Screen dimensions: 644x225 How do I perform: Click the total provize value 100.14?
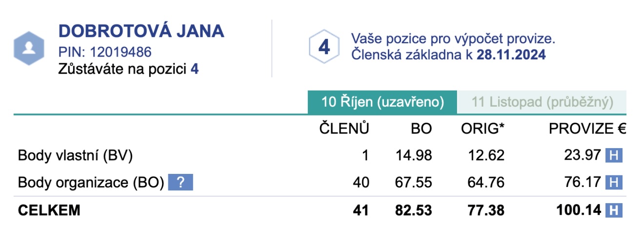pyautogui.click(x=579, y=210)
